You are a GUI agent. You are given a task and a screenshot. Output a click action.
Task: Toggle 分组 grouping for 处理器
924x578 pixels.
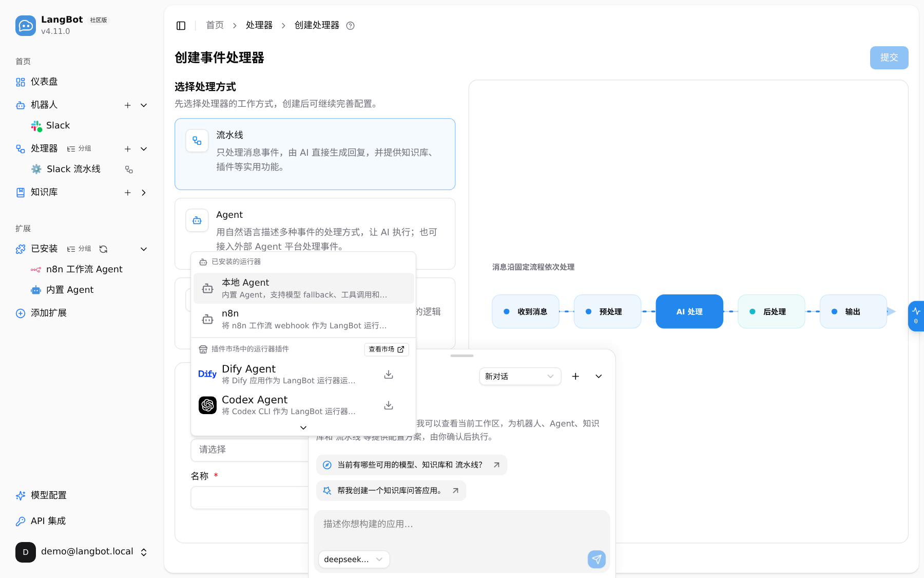coord(79,148)
